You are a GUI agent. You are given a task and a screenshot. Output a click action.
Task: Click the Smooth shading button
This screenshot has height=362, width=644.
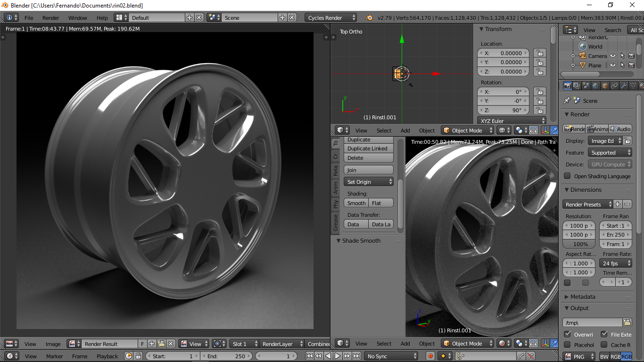coord(356,203)
